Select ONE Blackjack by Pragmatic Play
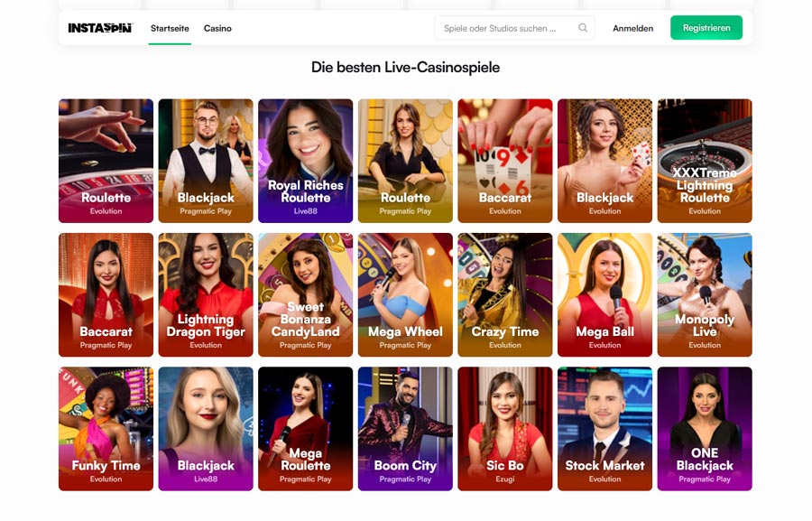812x521 pixels. [x=705, y=429]
